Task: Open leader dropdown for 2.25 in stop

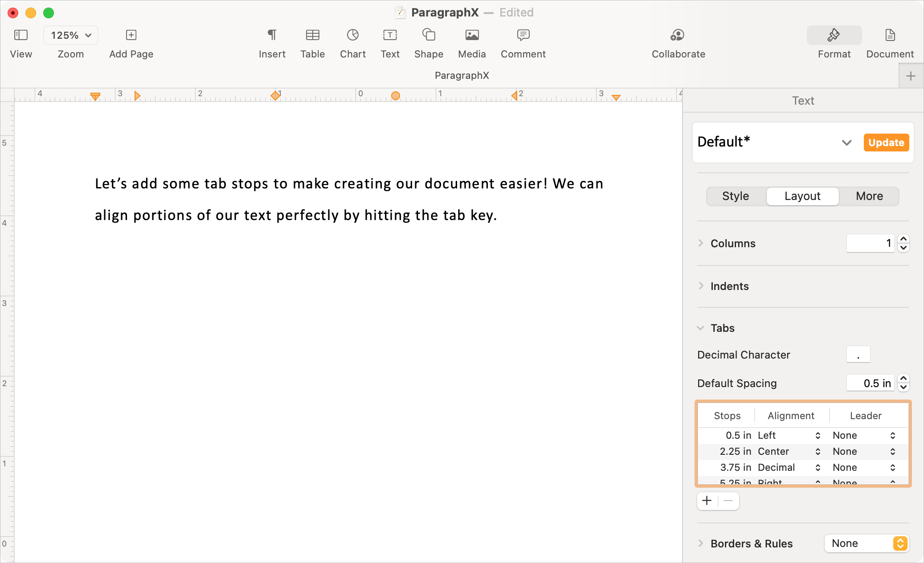Action: coord(864,451)
